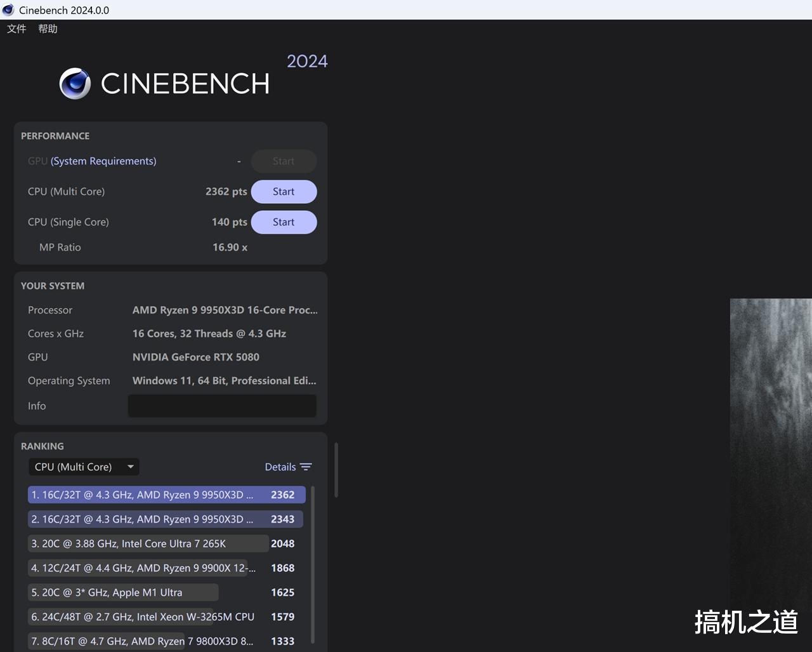Start the CPU (Multi Core) benchmark

coord(284,192)
